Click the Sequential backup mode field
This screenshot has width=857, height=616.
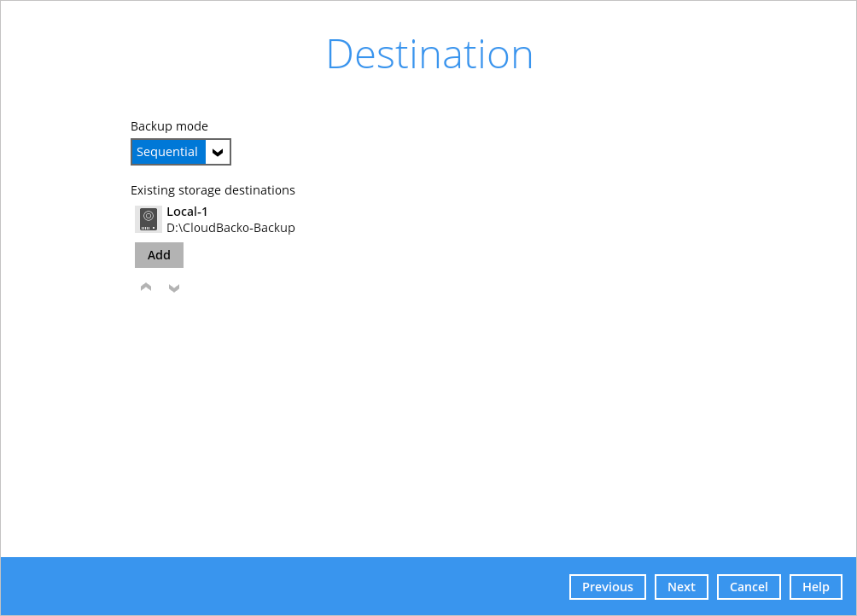tap(181, 152)
